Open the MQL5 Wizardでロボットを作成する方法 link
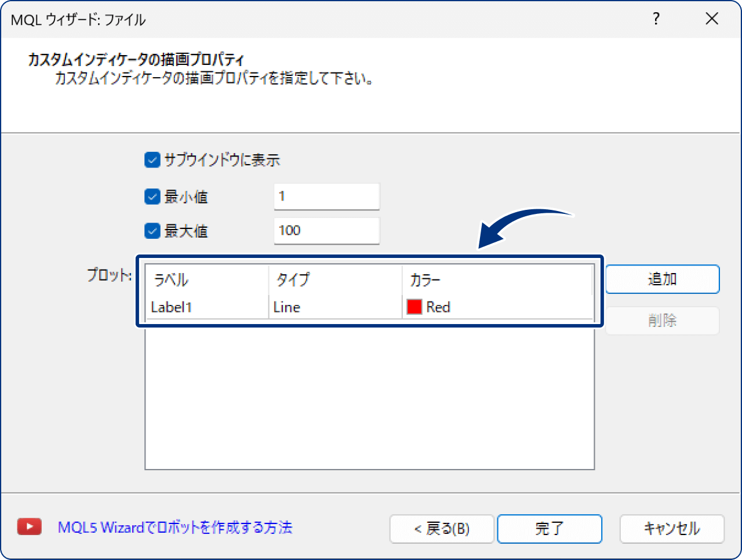Viewport: 742px width, 560px height. 175,528
